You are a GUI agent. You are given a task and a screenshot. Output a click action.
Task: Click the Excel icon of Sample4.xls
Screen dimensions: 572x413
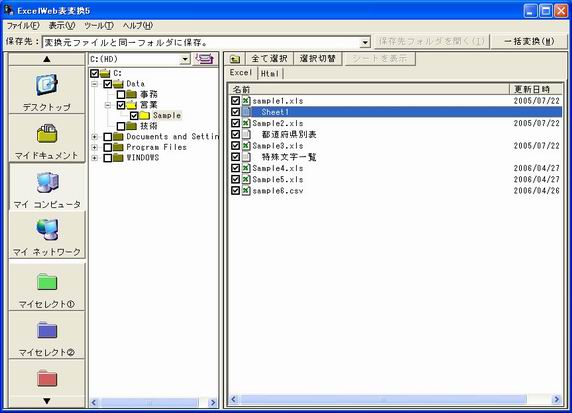(246, 168)
